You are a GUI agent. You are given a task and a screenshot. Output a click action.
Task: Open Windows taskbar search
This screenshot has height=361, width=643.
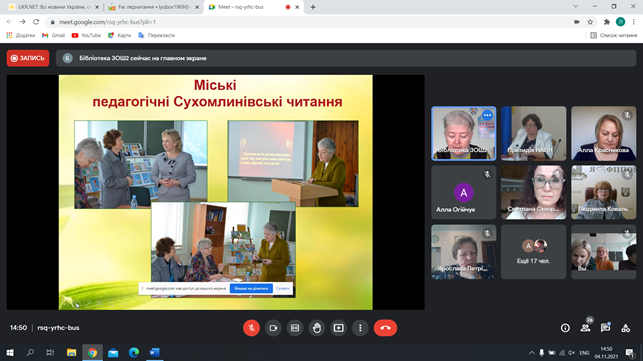[x=30, y=352]
